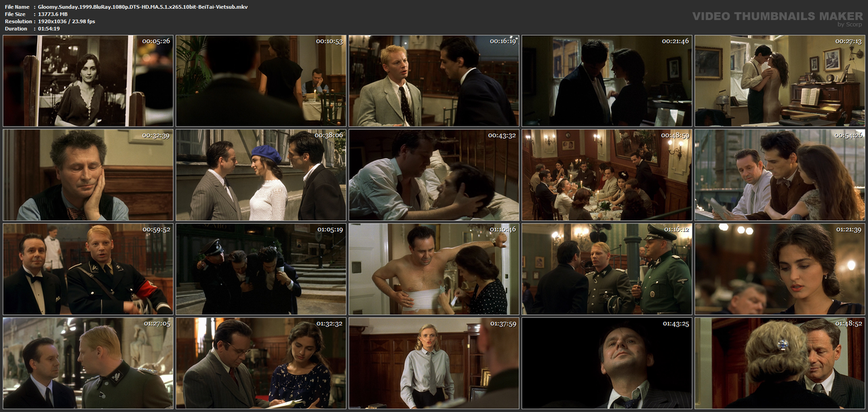Click the thumbnail at 00:27:13

pyautogui.click(x=780, y=81)
